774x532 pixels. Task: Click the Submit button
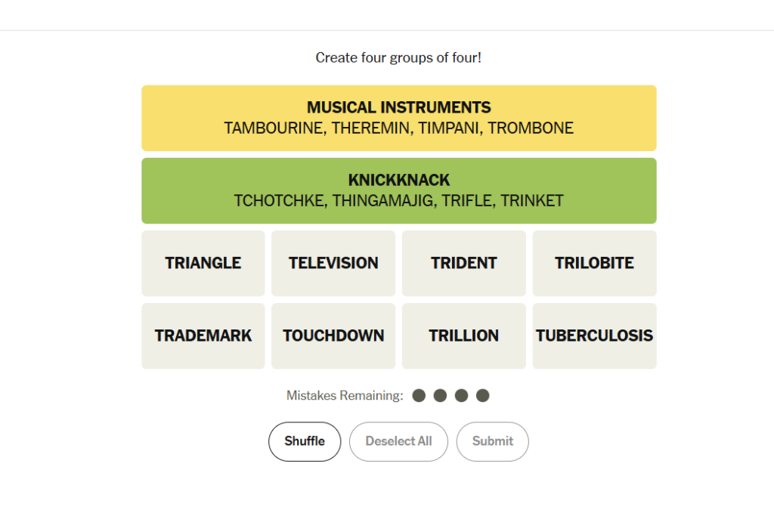coord(493,441)
